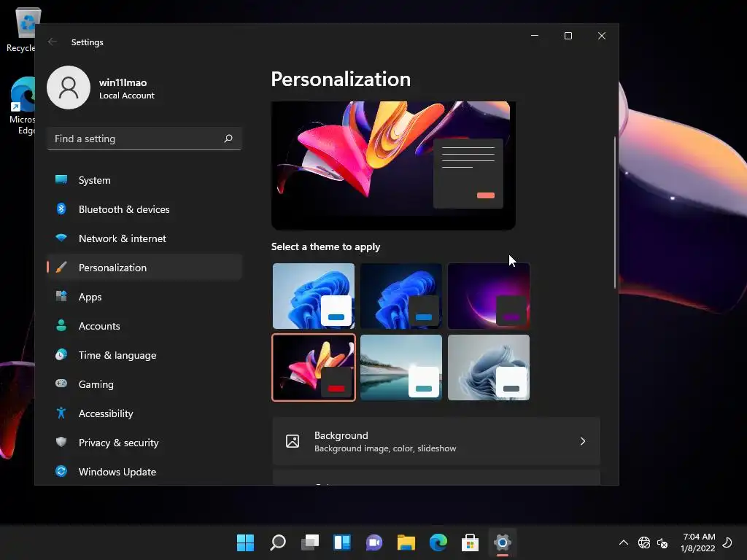The image size is (747, 560).
Task: Open Microsoft Edge desktop shortcut
Action: [22, 106]
